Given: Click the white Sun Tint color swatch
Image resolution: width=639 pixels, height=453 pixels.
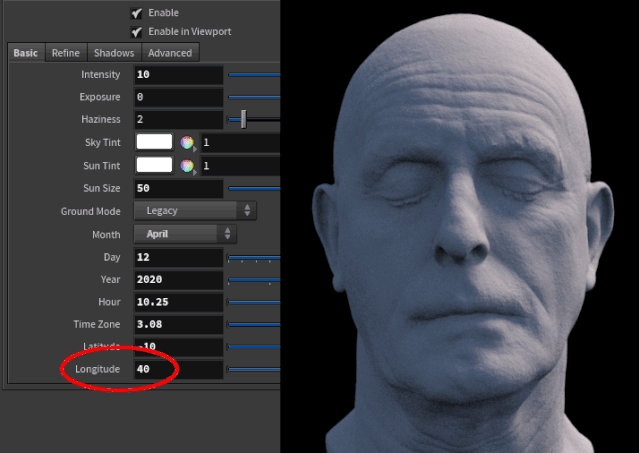Looking at the screenshot, I should pos(154,165).
